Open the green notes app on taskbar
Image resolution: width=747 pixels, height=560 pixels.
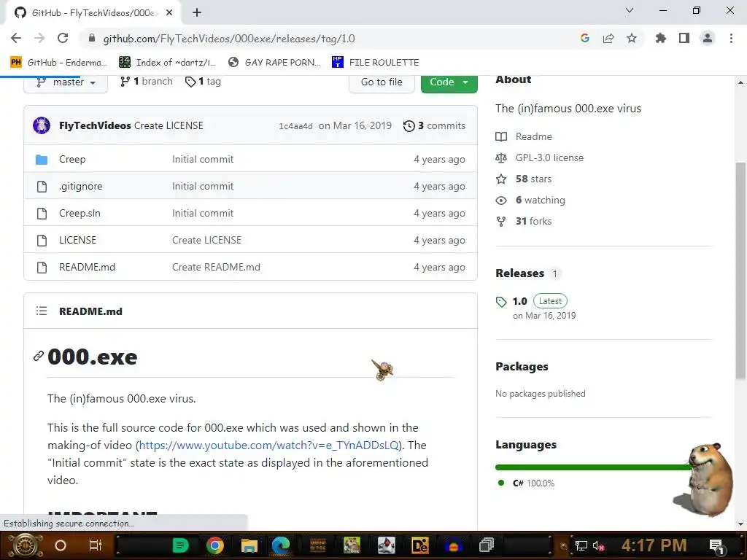click(181, 545)
